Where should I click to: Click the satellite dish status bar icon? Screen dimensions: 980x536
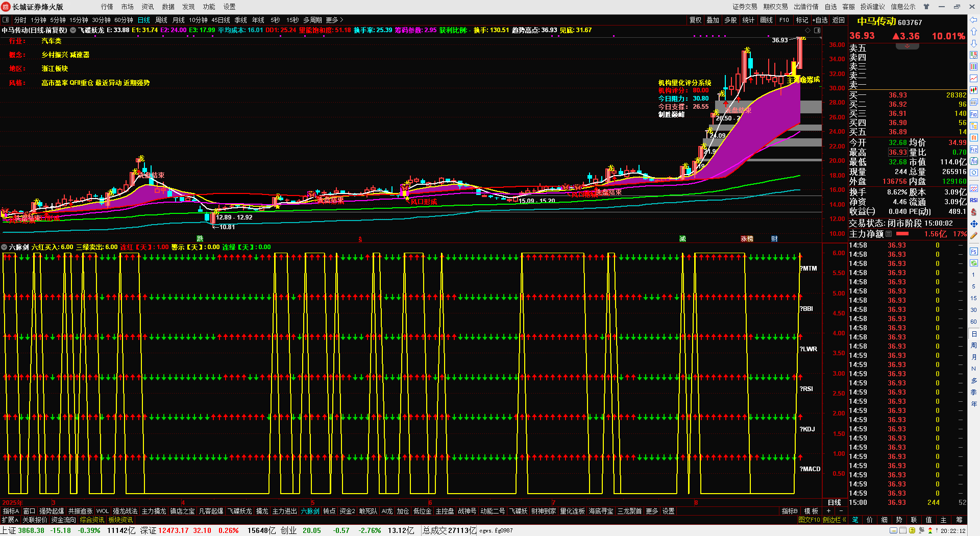(x=921, y=530)
